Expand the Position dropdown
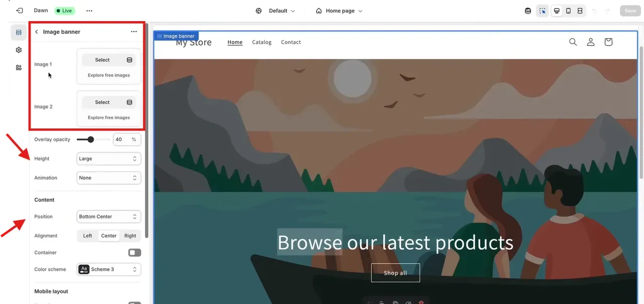Image resolution: width=644 pixels, height=304 pixels. [x=108, y=216]
